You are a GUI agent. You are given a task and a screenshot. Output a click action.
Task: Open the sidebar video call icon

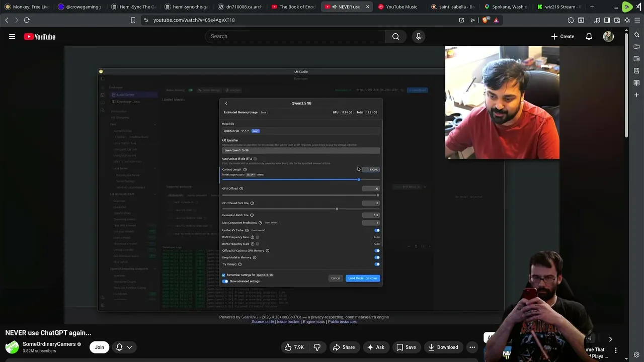(x=636, y=47)
